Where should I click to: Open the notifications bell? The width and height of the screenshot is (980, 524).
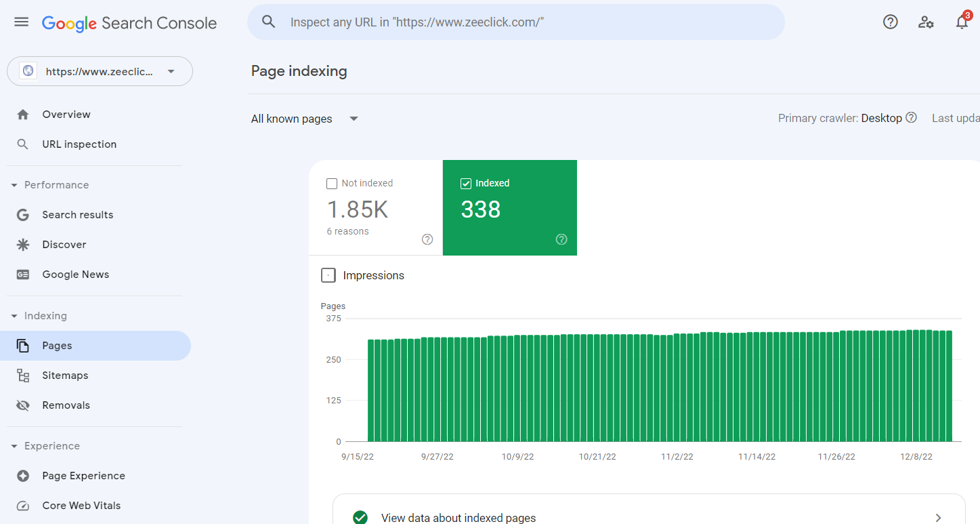tap(962, 22)
